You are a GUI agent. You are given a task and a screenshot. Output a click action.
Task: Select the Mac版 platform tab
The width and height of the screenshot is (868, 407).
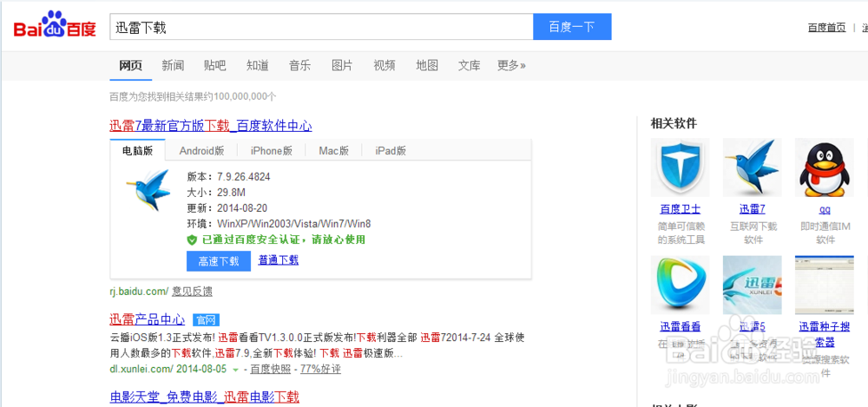(x=334, y=151)
